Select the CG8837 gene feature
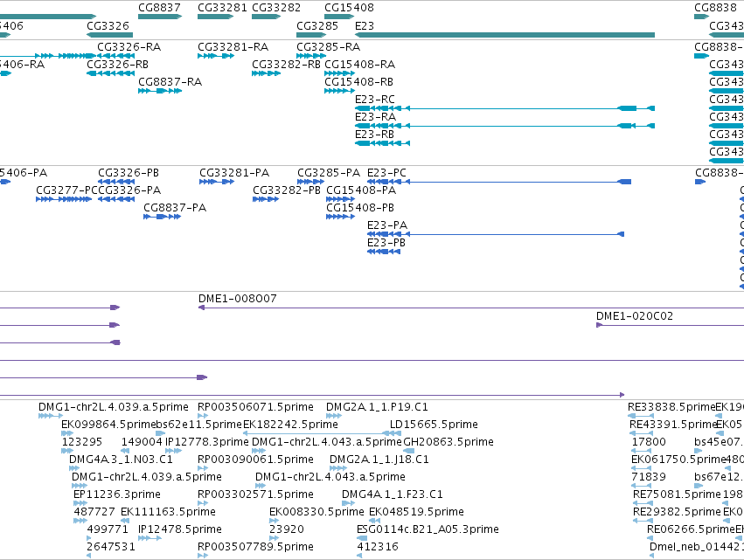The image size is (744, 560). pos(160,17)
